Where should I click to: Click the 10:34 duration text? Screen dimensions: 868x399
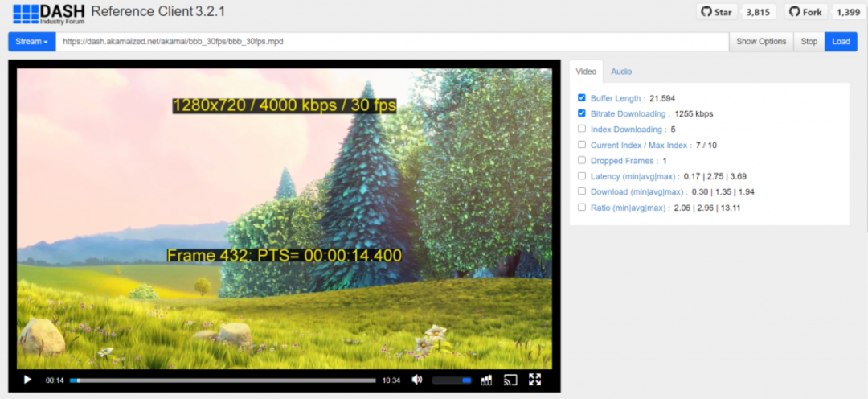[x=391, y=380]
